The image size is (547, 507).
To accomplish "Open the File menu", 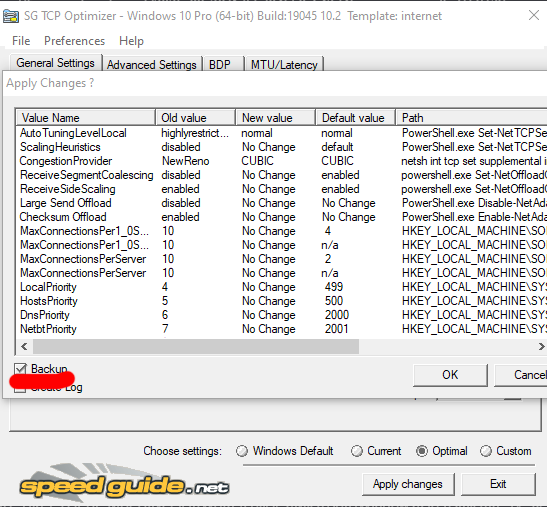I will tap(21, 41).
